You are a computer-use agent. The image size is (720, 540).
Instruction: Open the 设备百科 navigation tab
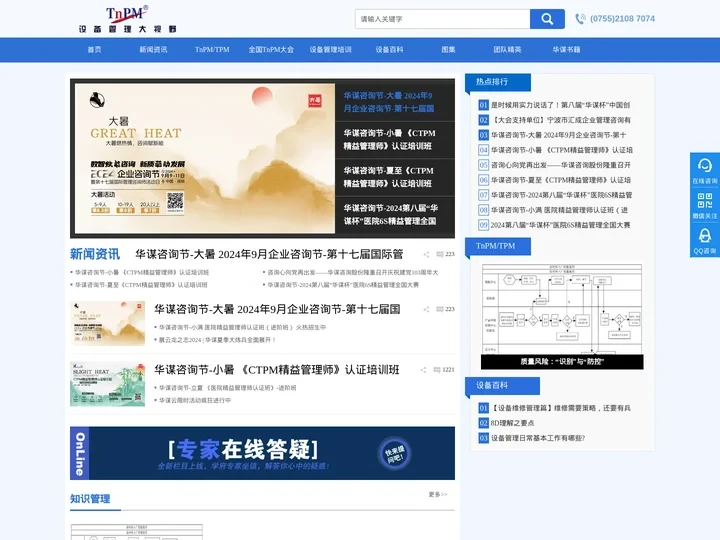[x=389, y=50]
